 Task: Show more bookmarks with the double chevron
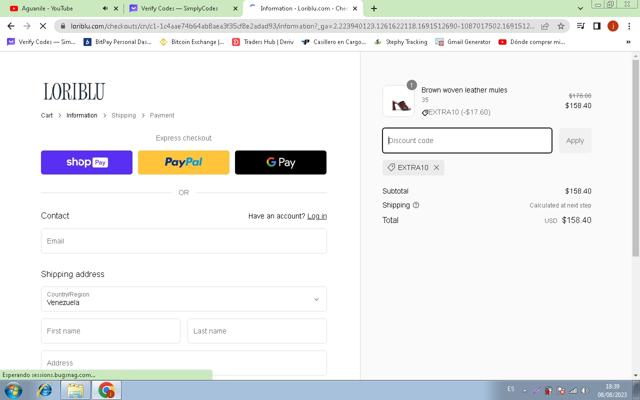(x=628, y=42)
